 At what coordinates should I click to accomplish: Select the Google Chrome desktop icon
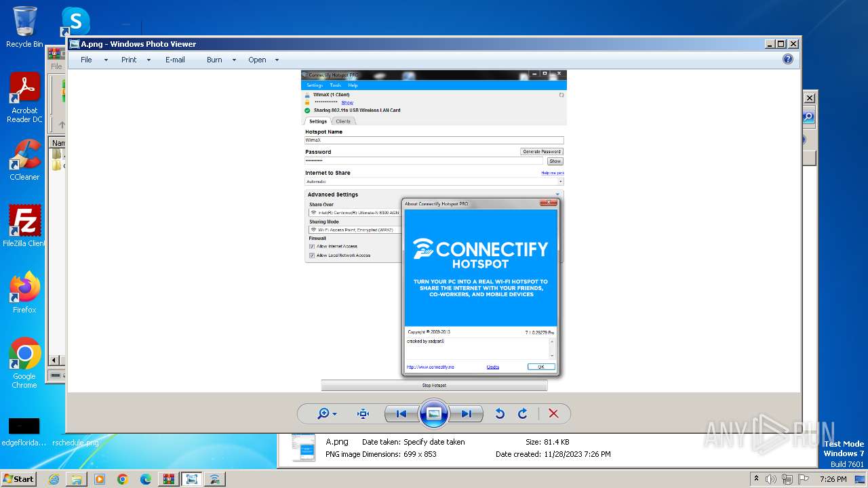[24, 363]
